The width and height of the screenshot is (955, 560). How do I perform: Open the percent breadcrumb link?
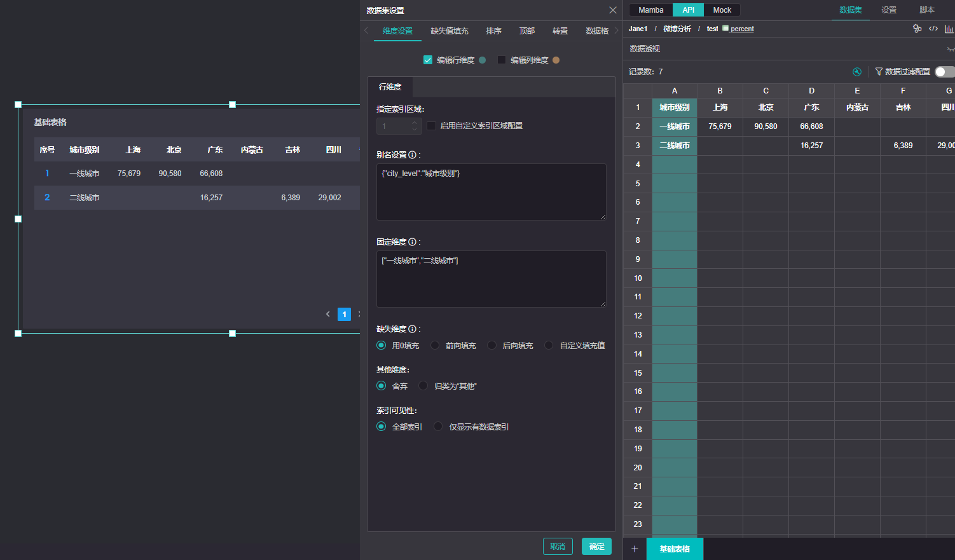[742, 29]
